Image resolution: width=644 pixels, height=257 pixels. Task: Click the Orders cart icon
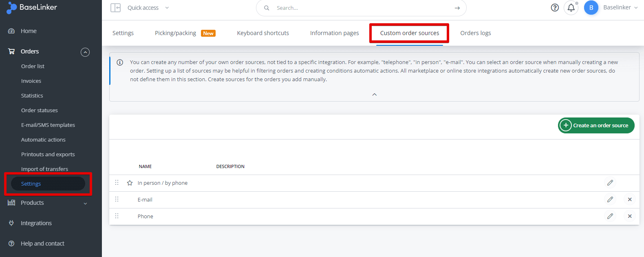coord(11,51)
